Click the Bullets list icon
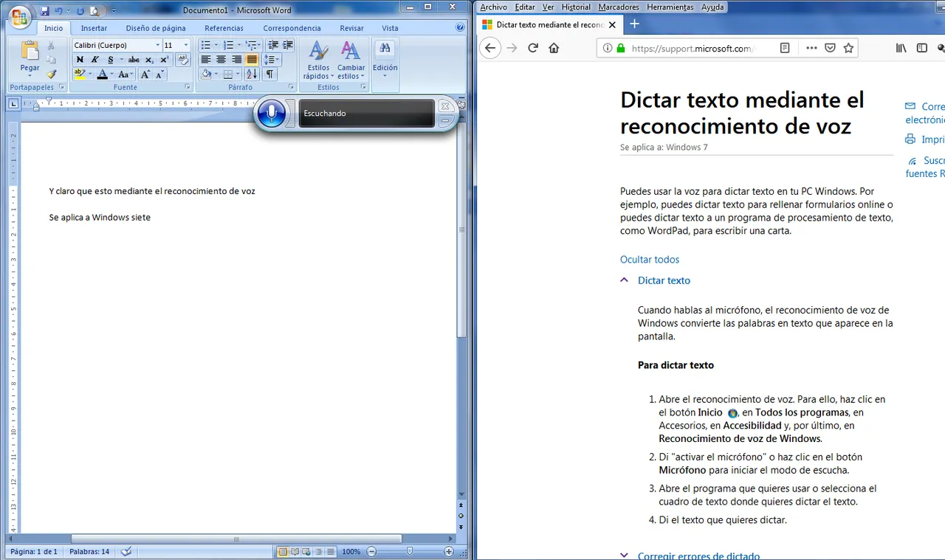 [206, 45]
